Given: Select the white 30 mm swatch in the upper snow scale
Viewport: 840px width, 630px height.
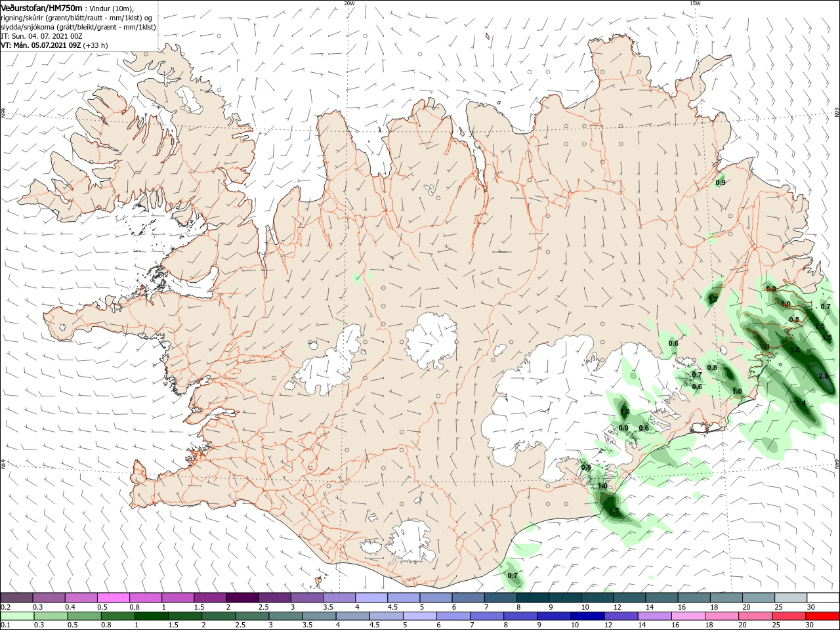Looking at the screenshot, I should (x=823, y=598).
